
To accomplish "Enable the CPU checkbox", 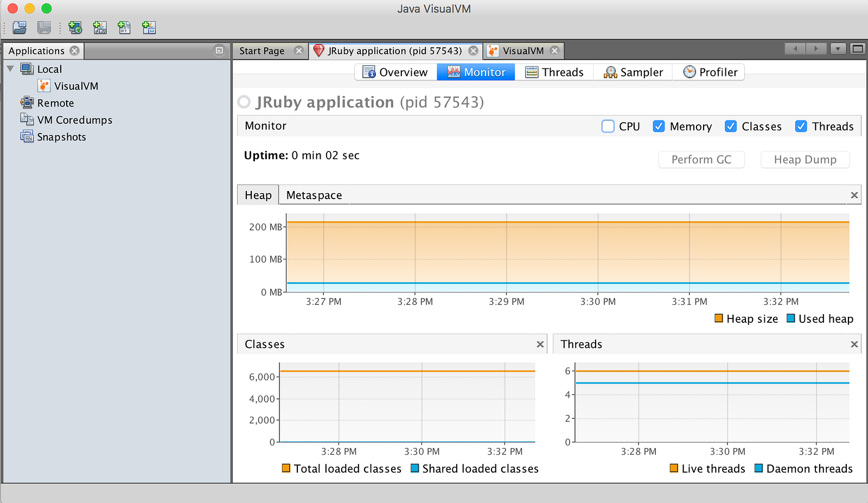I will (608, 126).
